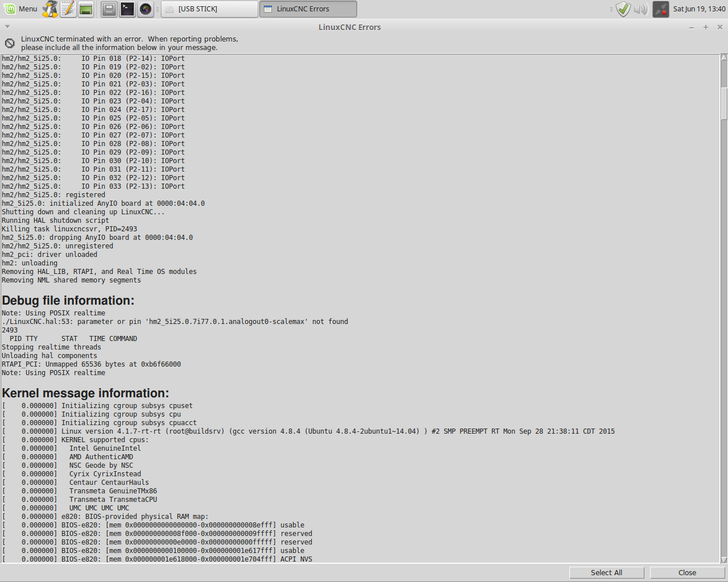Click the 'Linux version 4.1.7-rt-rt' kernel line
728x582 pixels.
[x=308, y=431]
